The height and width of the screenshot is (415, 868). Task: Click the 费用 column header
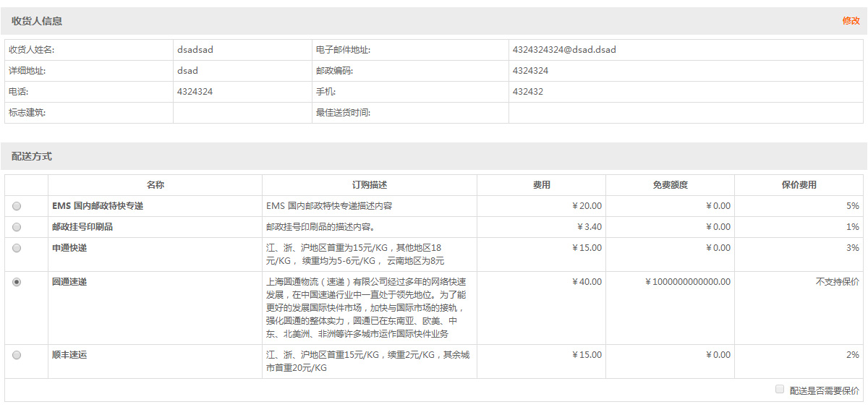[542, 185]
